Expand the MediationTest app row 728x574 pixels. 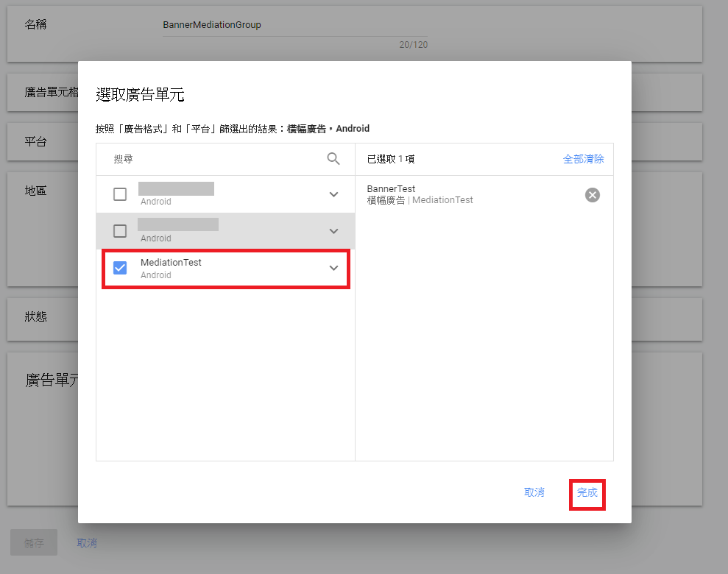(x=333, y=268)
